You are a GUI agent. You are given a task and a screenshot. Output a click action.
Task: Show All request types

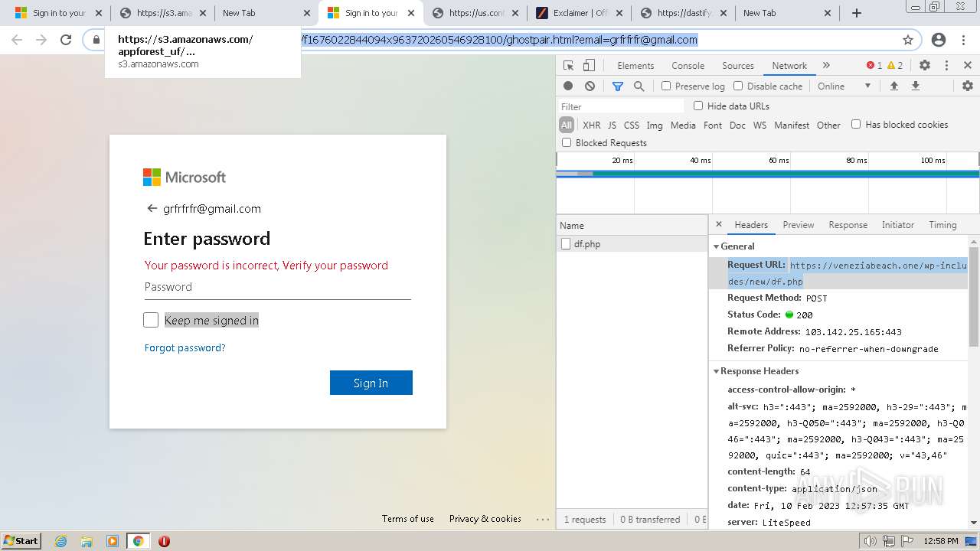[567, 125]
